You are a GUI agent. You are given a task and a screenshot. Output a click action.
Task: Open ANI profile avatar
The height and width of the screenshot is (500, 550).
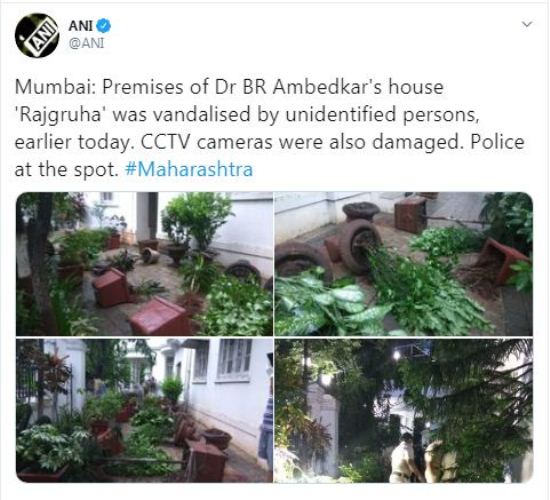click(x=37, y=35)
